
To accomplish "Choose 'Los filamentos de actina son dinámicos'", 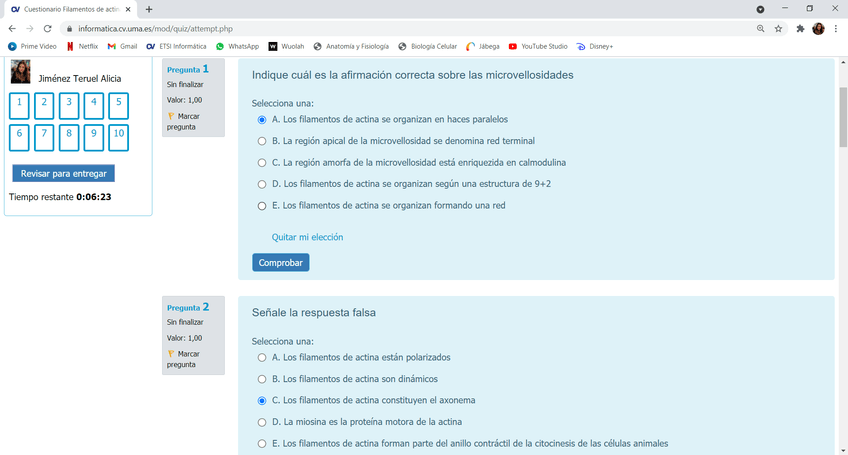I will pyautogui.click(x=262, y=379).
